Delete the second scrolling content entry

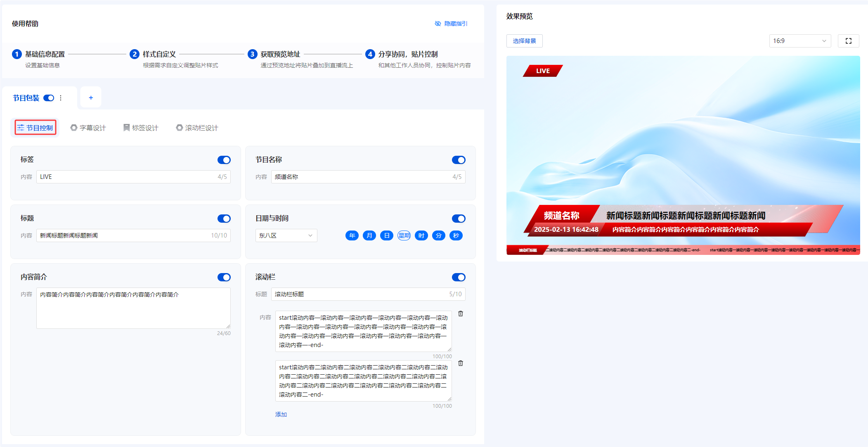coord(461,363)
